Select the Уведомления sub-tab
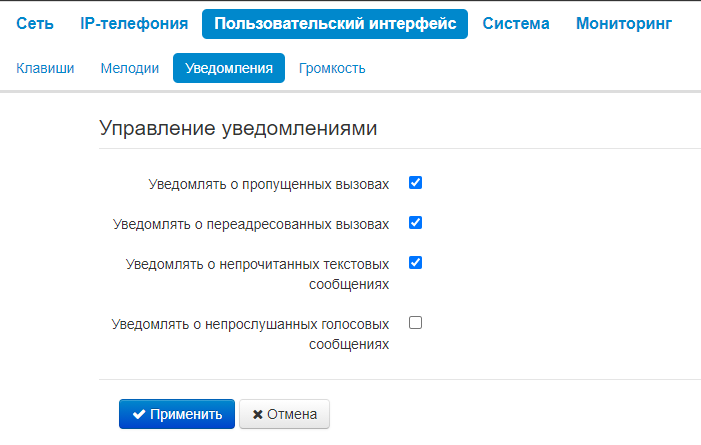 coord(229,68)
